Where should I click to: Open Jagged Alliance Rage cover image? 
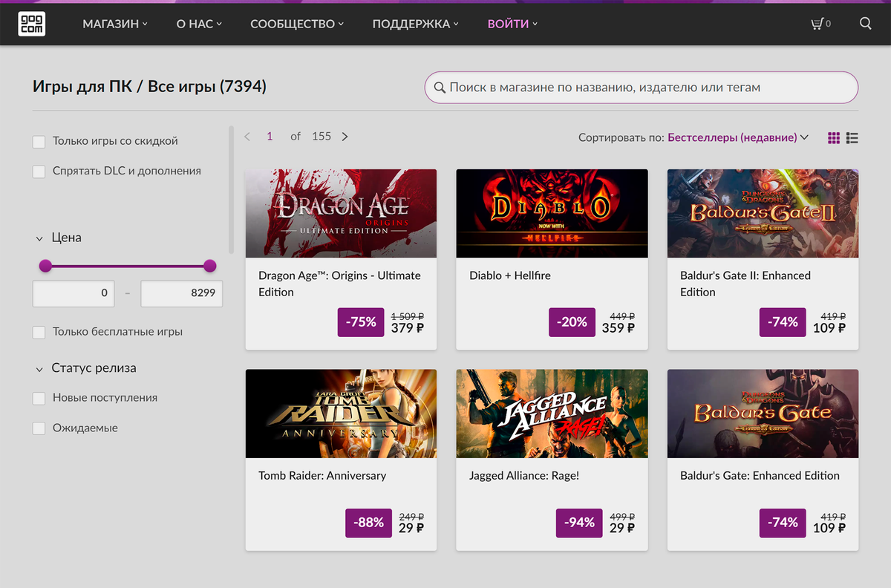coord(552,414)
